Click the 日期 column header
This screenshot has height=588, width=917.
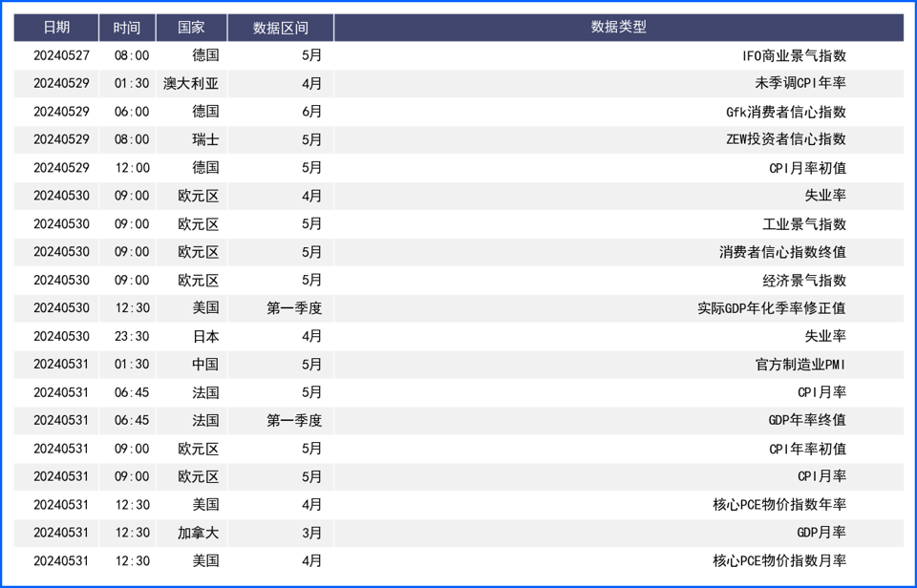coord(56,28)
